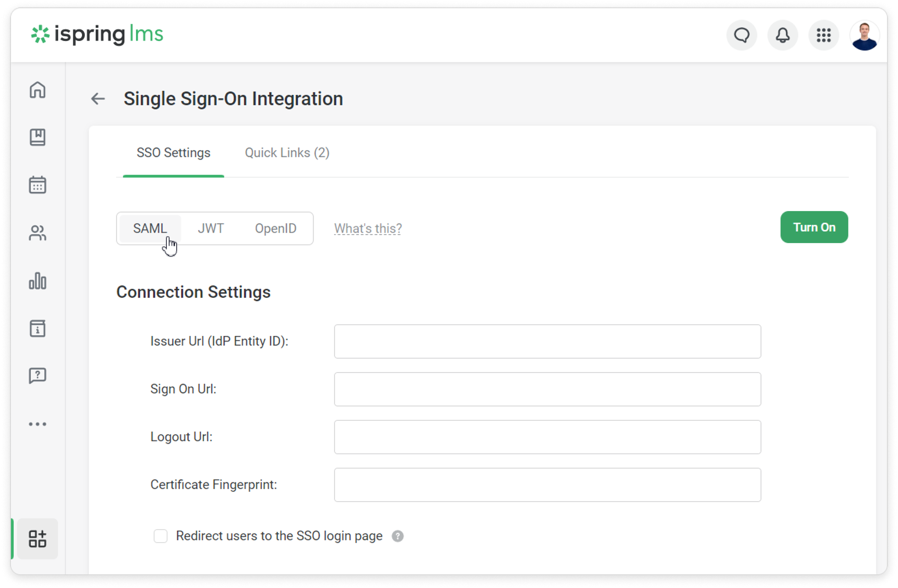Open the chat bubble icon

coord(741,36)
